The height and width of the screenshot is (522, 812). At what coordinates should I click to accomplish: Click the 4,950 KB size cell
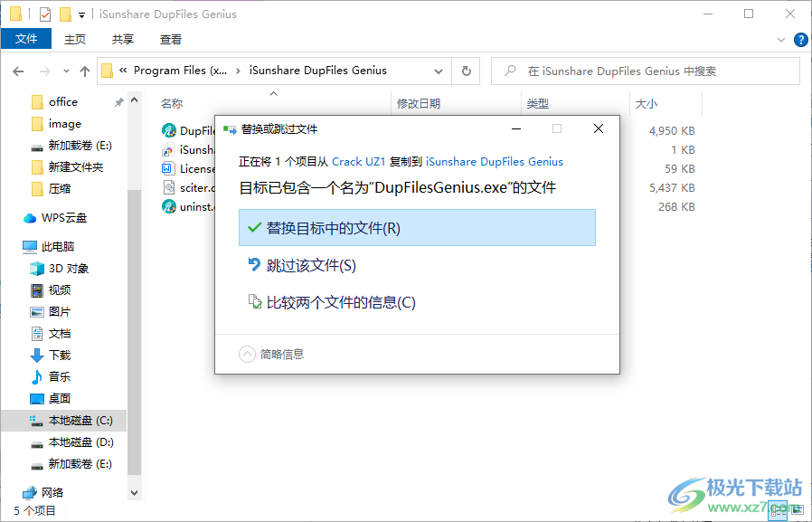click(x=672, y=131)
